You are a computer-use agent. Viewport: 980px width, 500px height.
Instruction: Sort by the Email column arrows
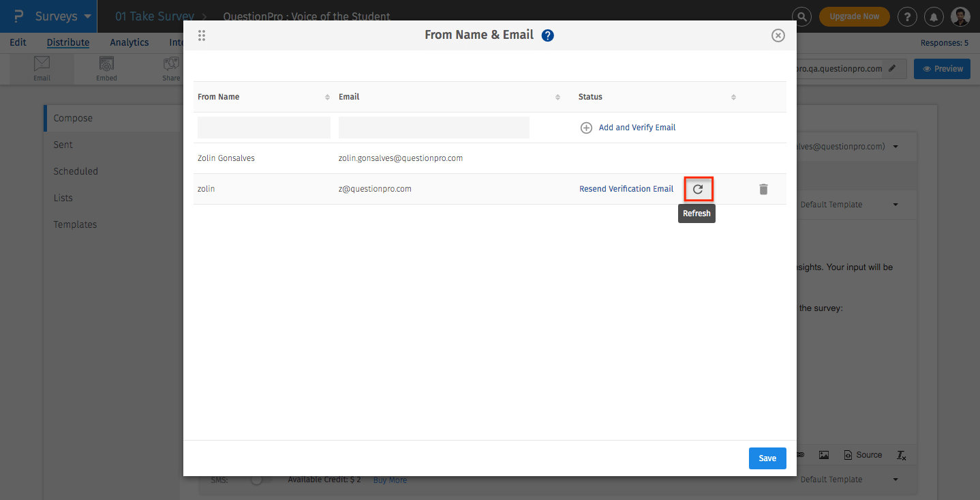point(557,97)
